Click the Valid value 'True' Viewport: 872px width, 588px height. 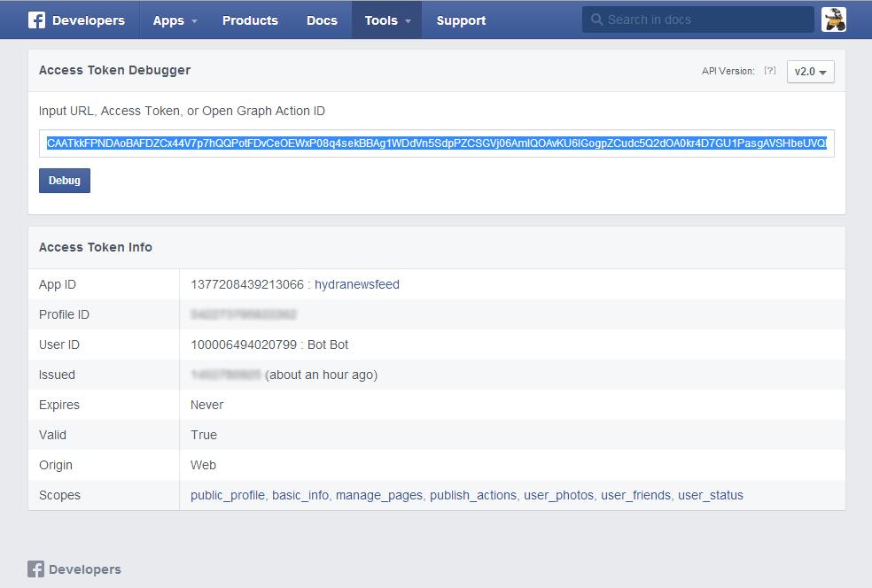(x=204, y=435)
